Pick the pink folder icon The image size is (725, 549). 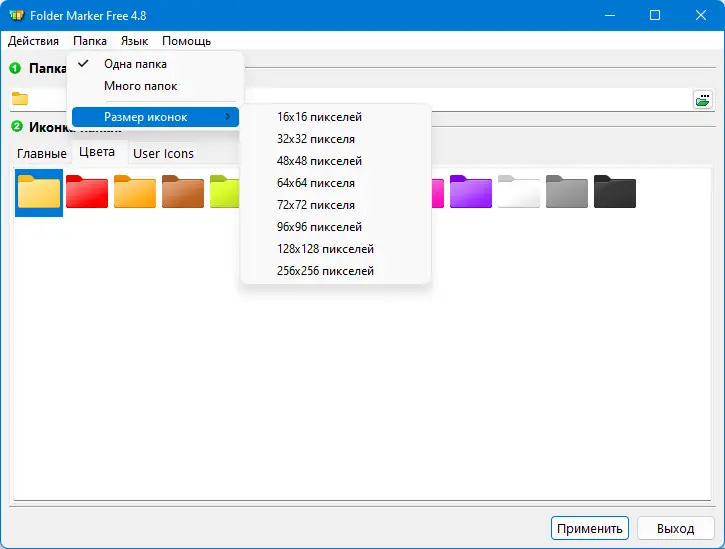(438, 192)
